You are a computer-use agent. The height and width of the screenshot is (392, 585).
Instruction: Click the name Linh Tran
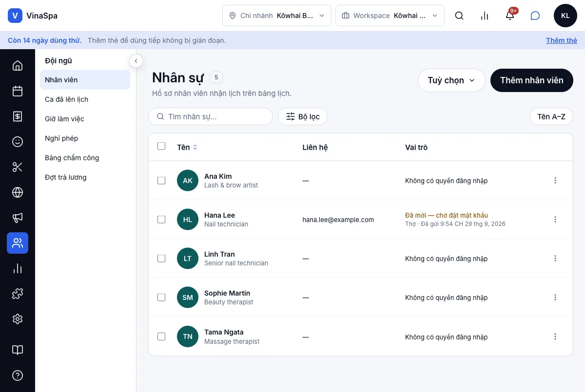pos(219,254)
